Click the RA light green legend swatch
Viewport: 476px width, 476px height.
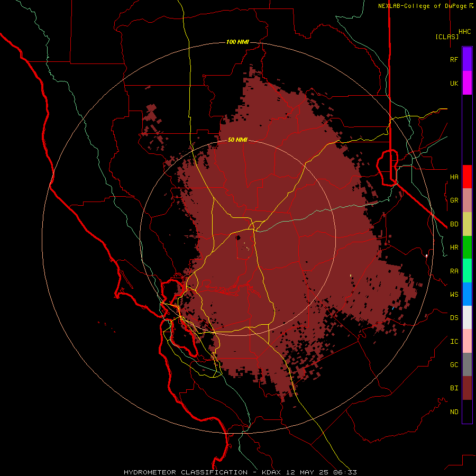[x=467, y=271]
